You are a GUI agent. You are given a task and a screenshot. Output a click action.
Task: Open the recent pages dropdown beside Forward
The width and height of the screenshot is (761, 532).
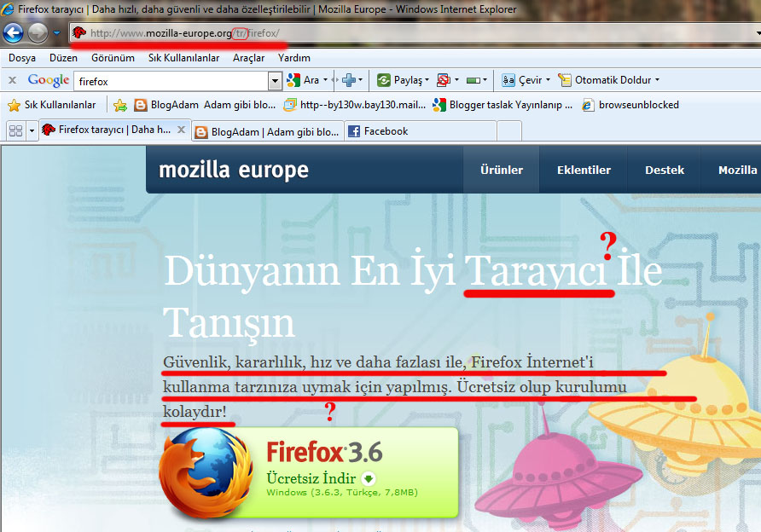click(x=57, y=33)
